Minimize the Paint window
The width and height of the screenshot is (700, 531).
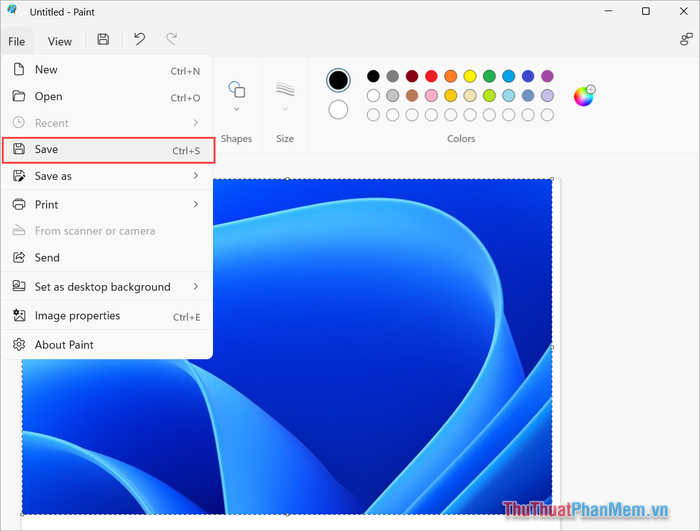pos(608,11)
